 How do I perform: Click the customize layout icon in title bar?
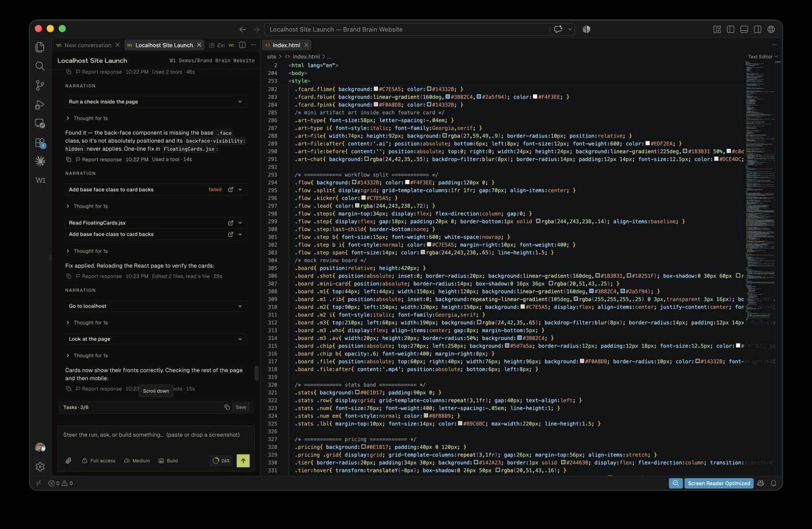click(x=717, y=29)
